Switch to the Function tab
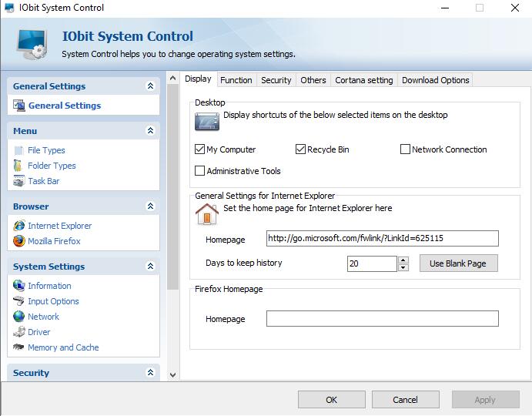This screenshot has width=532, height=416. click(x=236, y=80)
